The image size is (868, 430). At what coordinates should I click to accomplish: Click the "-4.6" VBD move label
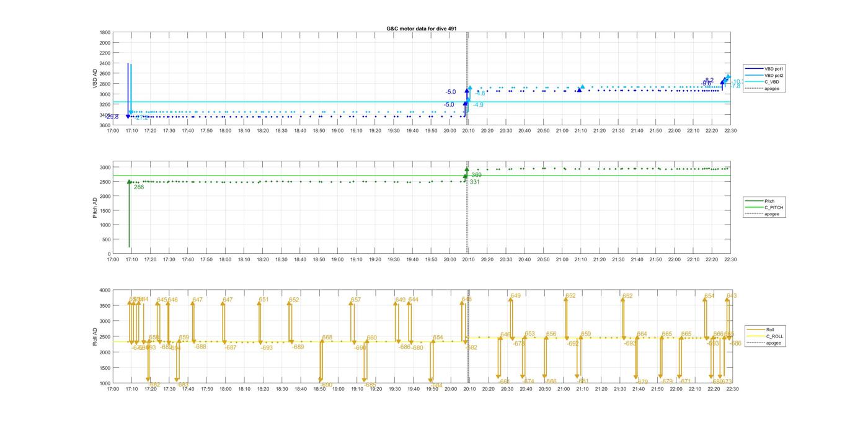480,93
